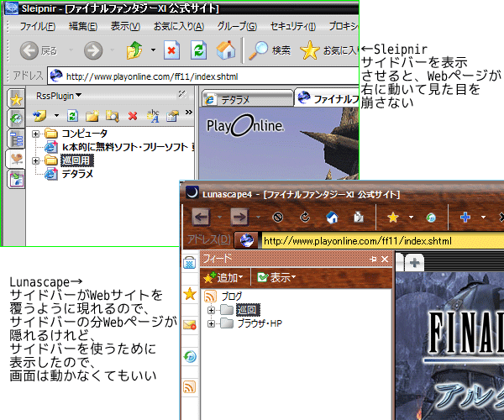This screenshot has height=420, width=504.
Task: Open dropdown arrow next to Sleipnir up-folder icon
Action: (x=153, y=50)
